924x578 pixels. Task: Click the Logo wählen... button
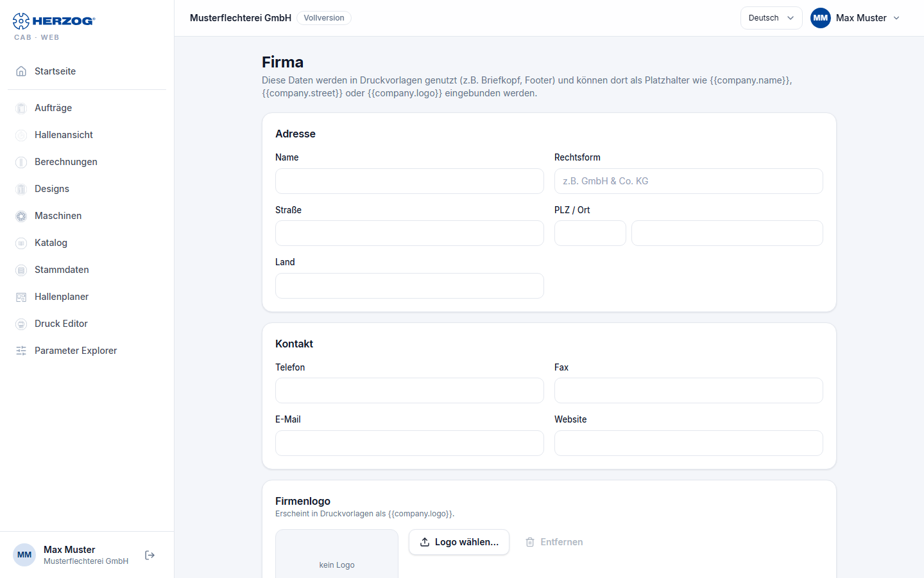coord(459,542)
